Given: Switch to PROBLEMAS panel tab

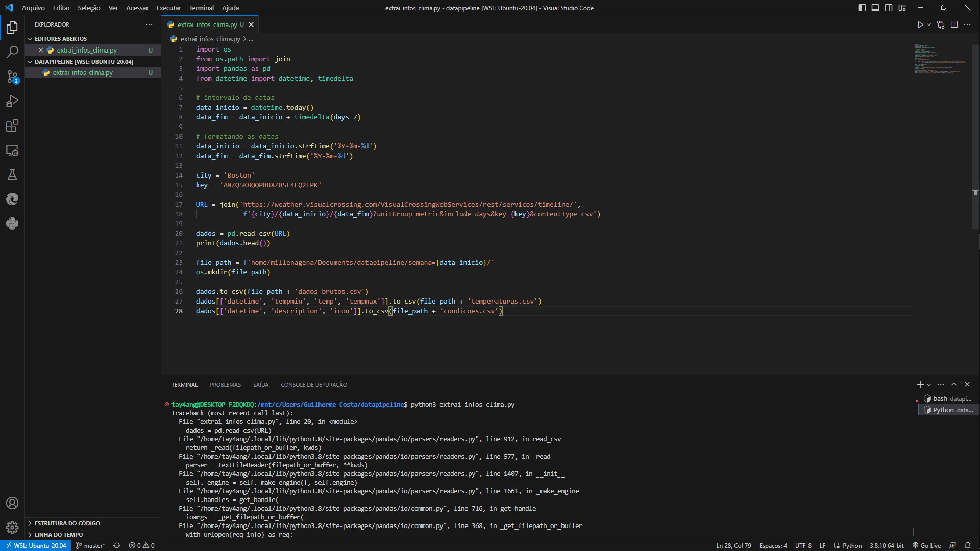Looking at the screenshot, I should [225, 385].
